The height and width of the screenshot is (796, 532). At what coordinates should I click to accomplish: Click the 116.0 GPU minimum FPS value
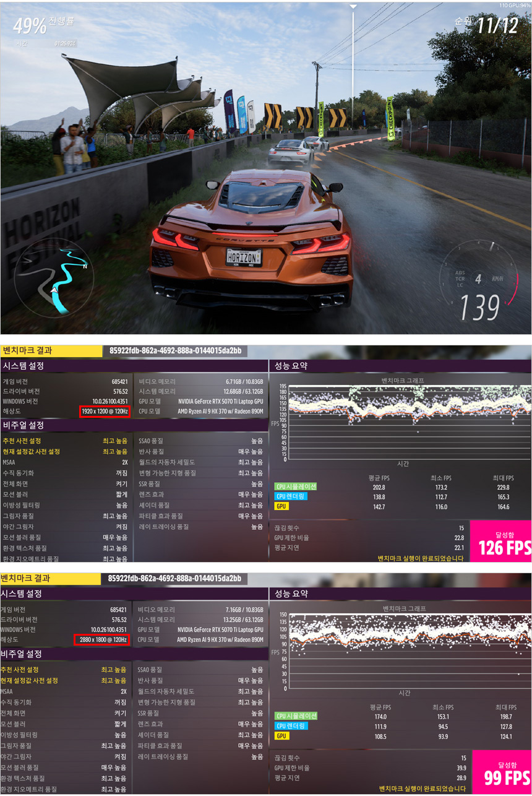pos(440,507)
